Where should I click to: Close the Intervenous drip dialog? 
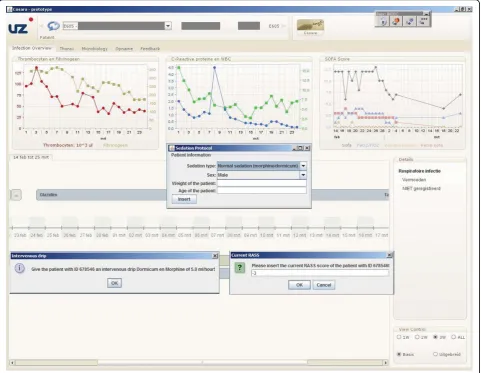(x=215, y=256)
